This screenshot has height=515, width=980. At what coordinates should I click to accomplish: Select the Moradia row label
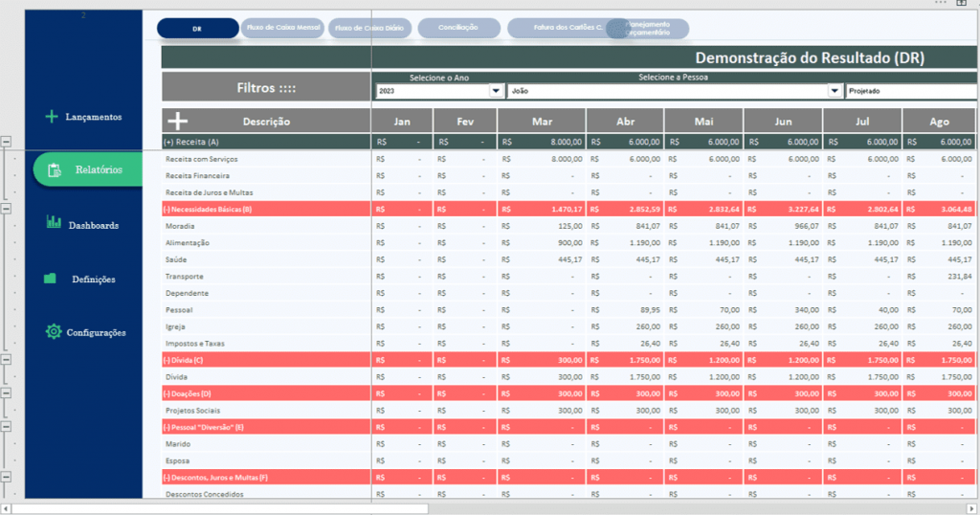coord(180,226)
